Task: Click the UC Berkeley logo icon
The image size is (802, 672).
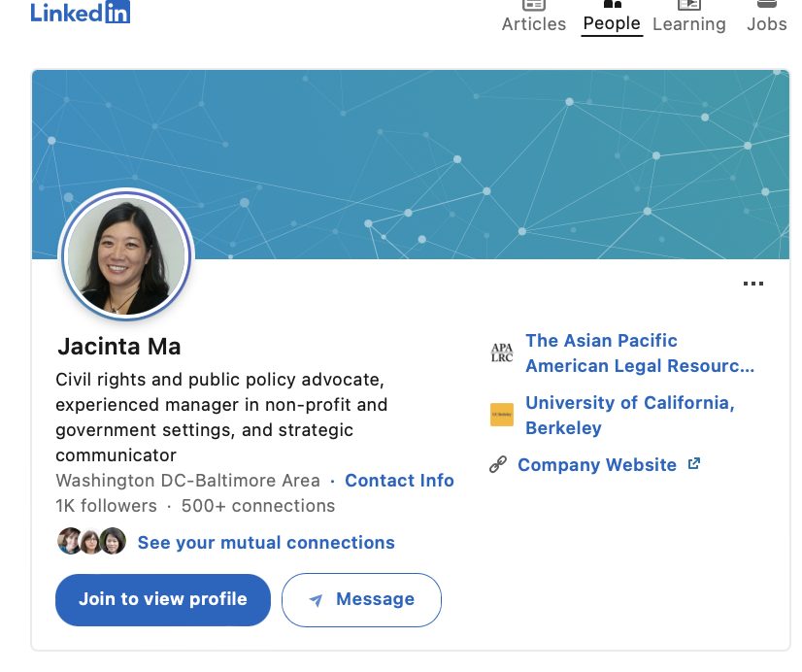Action: click(x=501, y=415)
